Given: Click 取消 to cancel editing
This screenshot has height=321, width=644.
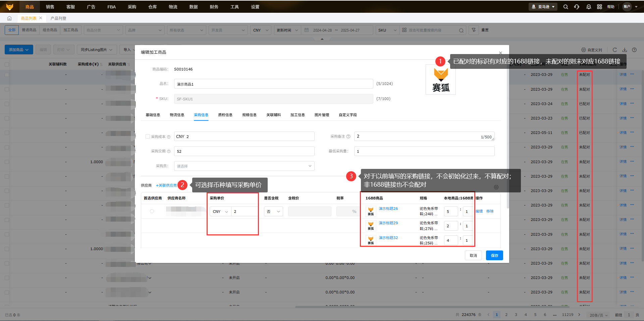Looking at the screenshot, I should pyautogui.click(x=473, y=256).
